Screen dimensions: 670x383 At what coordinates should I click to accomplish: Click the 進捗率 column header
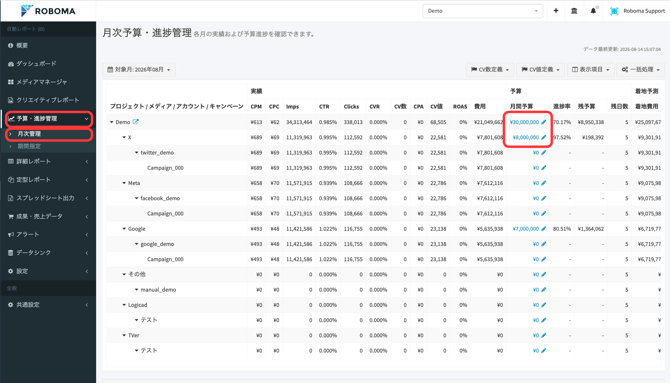(x=561, y=106)
